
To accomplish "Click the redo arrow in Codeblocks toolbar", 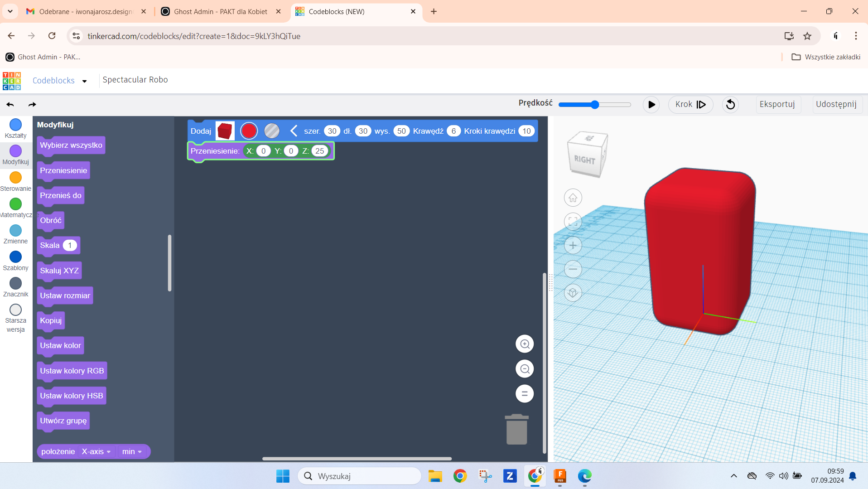I will [32, 105].
